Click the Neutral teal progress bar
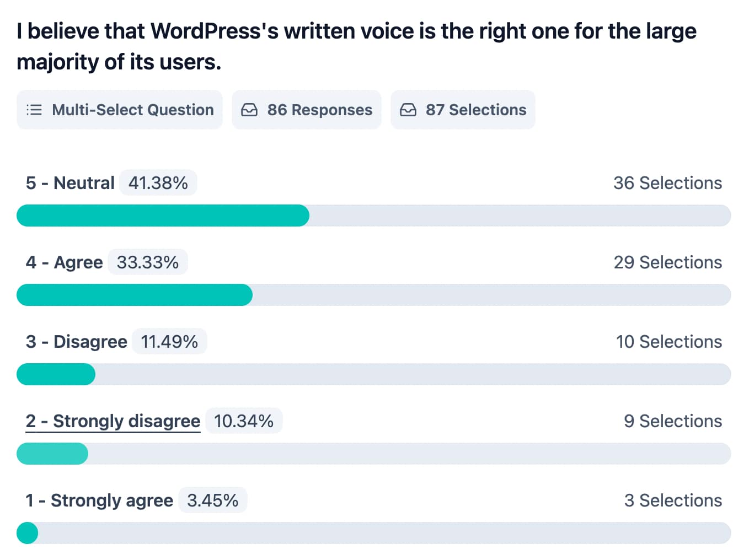The width and height of the screenshot is (749, 560). [x=163, y=216]
